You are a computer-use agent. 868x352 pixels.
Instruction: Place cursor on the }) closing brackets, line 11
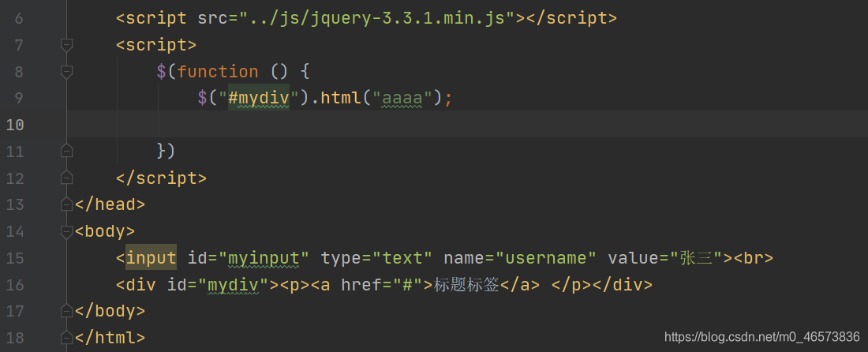pos(166,151)
